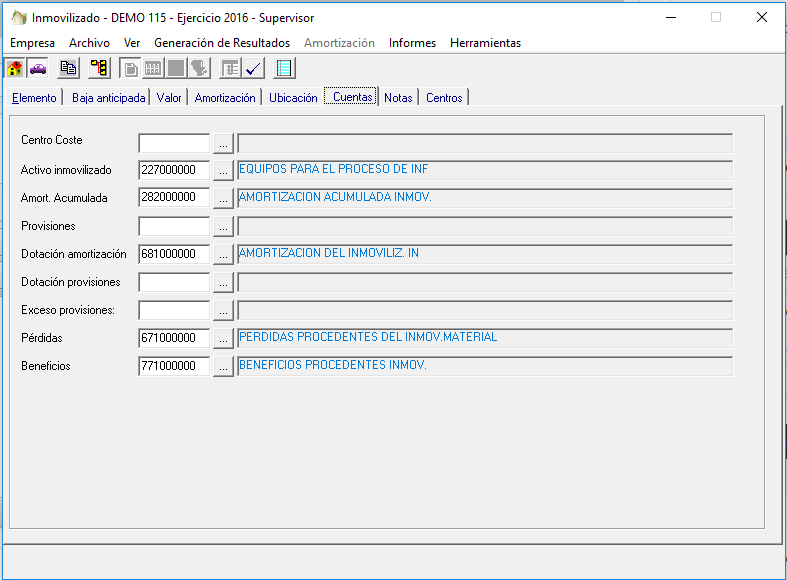787x580 pixels.
Task: Click the greyed calendar grid toolbar icon
Action: pyautogui.click(x=153, y=68)
